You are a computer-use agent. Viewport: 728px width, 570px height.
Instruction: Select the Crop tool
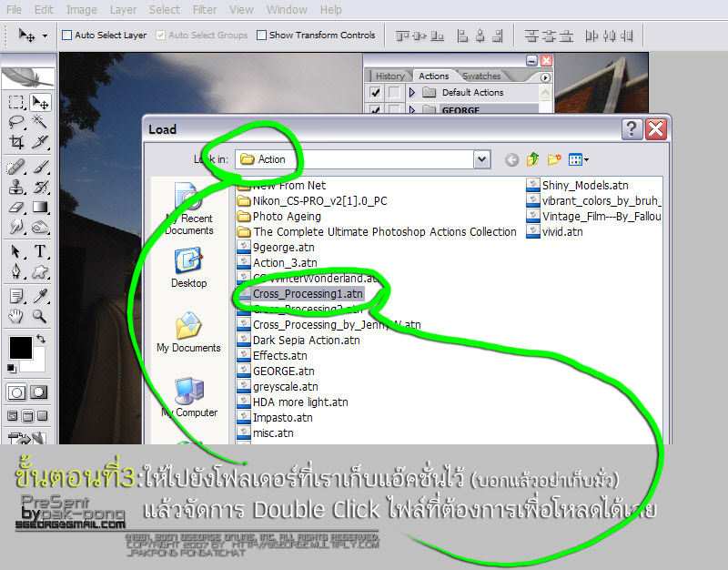[x=16, y=142]
